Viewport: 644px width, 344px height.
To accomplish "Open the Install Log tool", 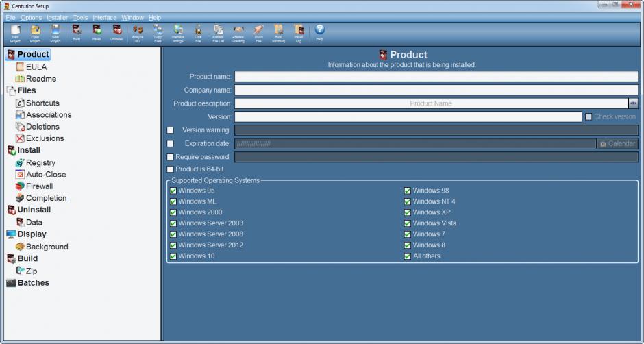I will tap(299, 34).
